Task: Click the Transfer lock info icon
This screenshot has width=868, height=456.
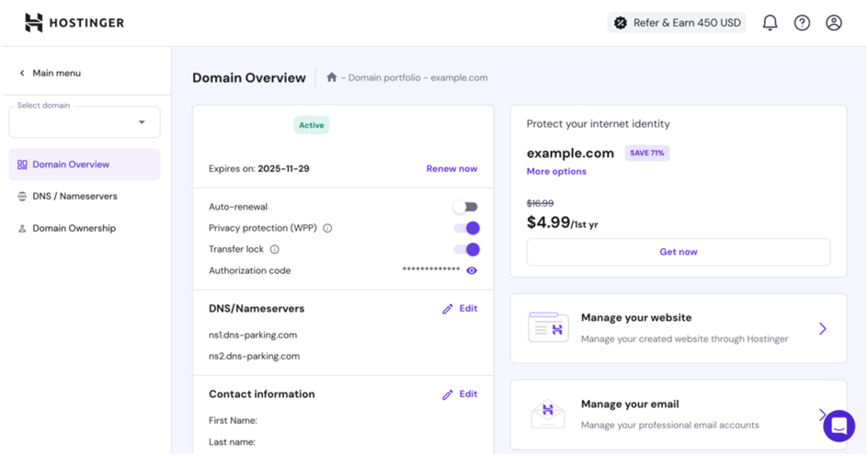Action: point(274,249)
